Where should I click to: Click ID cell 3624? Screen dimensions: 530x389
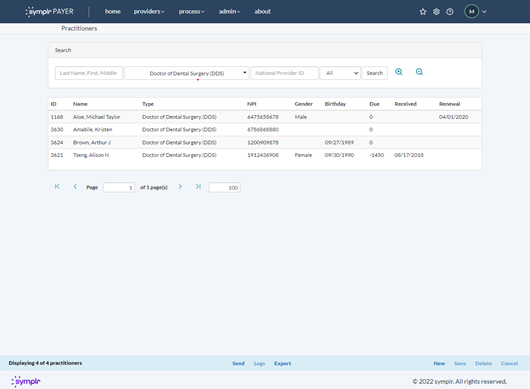point(57,142)
